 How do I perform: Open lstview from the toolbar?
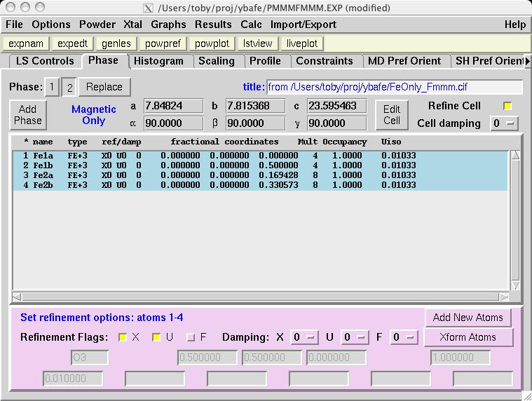pos(257,43)
